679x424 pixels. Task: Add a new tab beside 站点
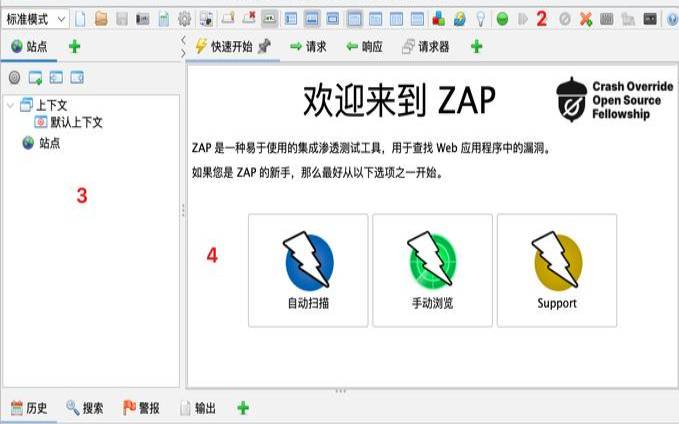(75, 46)
